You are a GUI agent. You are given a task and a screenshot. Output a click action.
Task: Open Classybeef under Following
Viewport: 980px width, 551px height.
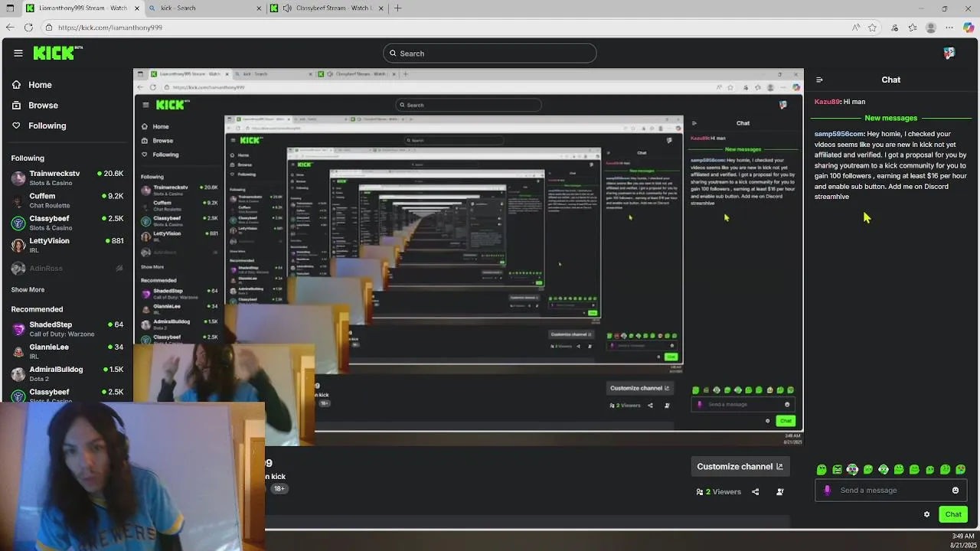click(x=67, y=223)
